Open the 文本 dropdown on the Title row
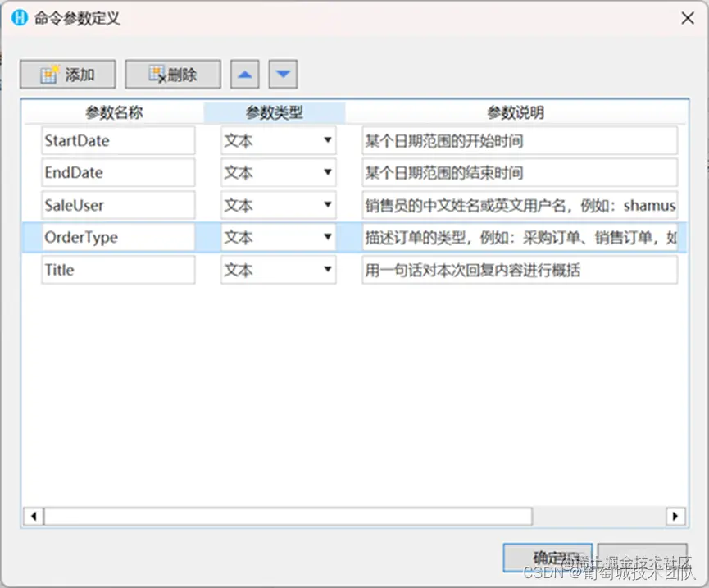Viewport: 709px width, 588px height. [x=328, y=270]
